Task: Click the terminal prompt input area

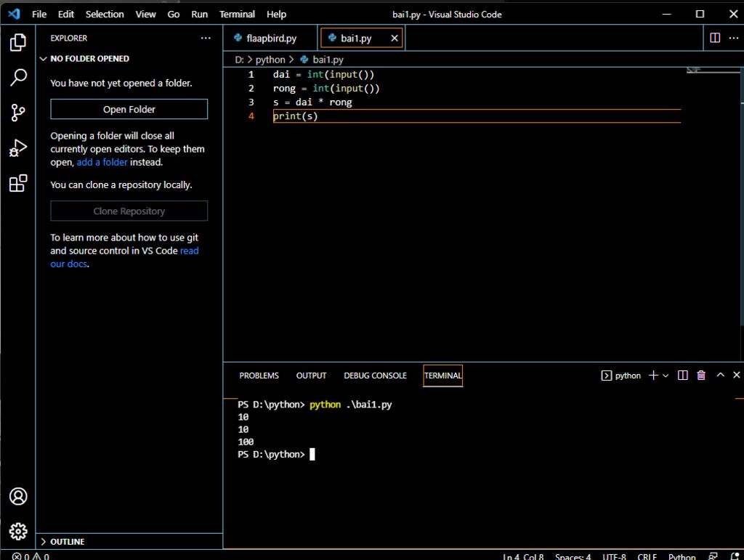Action: 312,455
